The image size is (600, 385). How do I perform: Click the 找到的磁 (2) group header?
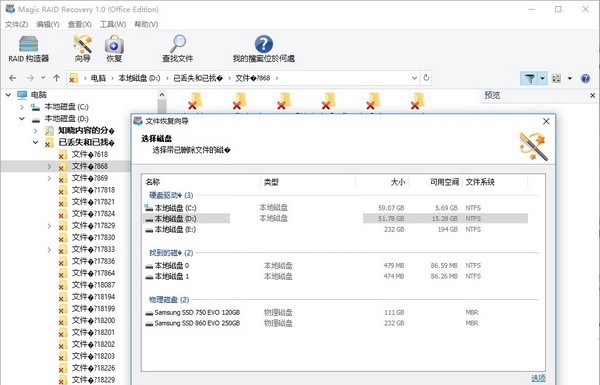(x=171, y=253)
